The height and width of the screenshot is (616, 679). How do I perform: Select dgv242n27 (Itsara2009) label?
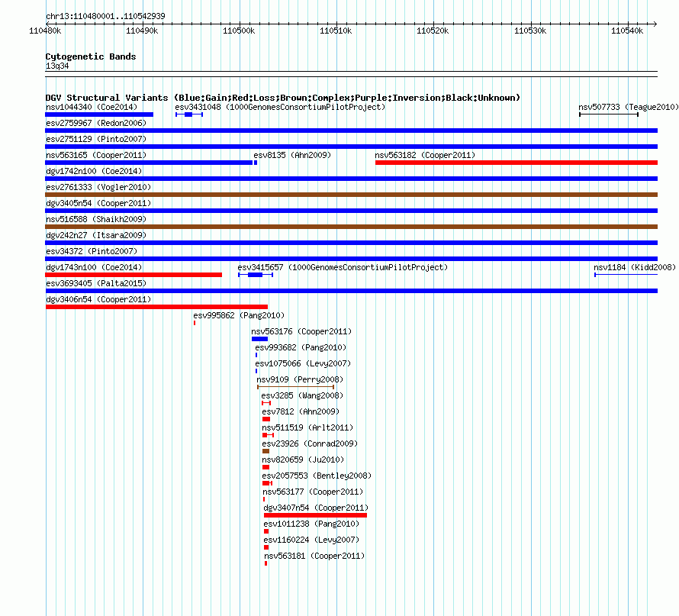click(x=96, y=235)
